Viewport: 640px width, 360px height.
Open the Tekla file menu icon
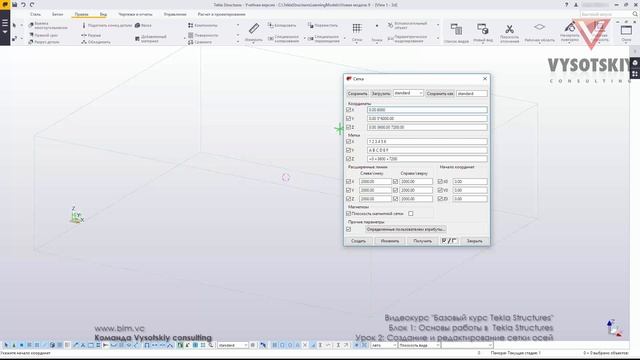pos(5,4)
